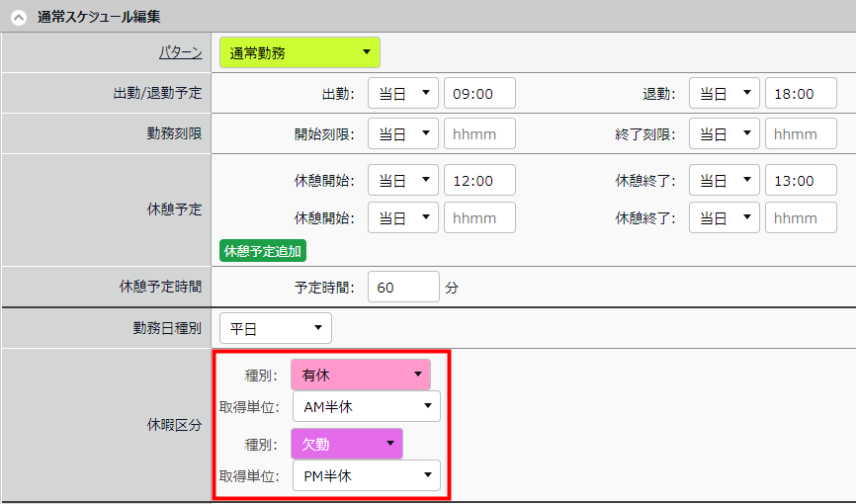Click the 予定時間 minutes field showing 60
The width and height of the screenshot is (856, 504).
tap(403, 288)
